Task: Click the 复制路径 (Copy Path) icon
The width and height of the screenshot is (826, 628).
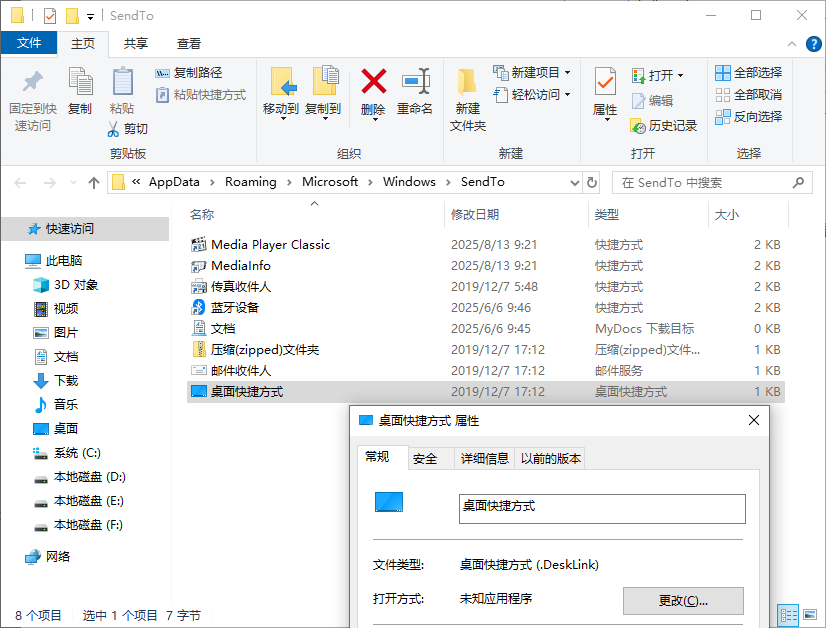Action: pyautogui.click(x=185, y=72)
